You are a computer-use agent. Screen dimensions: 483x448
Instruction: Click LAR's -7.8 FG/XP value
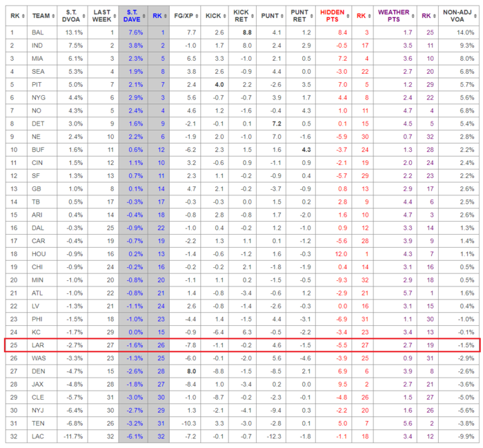[x=190, y=345]
